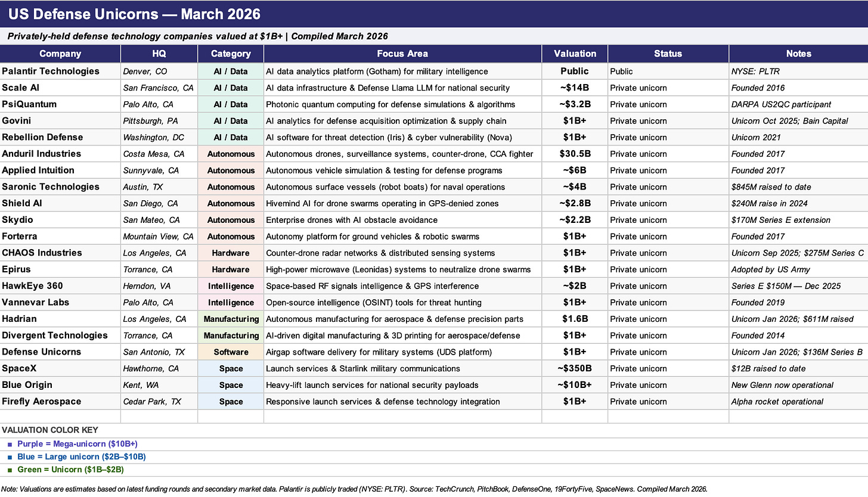
Task: Click the Hardware category cell for CHAOS Industries
Action: point(231,253)
